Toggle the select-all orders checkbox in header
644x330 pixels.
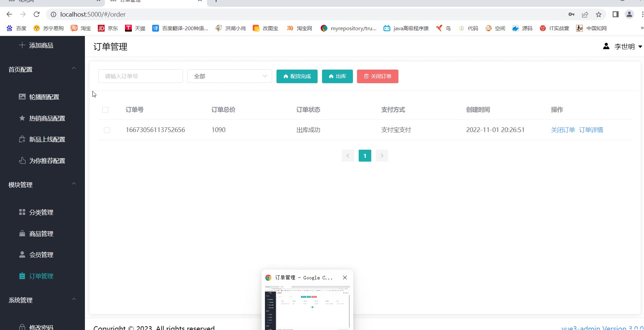(x=105, y=110)
